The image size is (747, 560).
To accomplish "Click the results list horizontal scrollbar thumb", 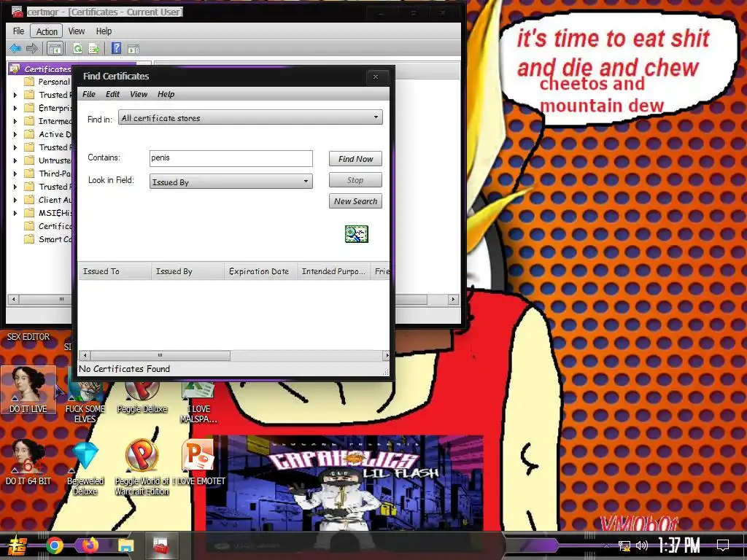I will 160,355.
